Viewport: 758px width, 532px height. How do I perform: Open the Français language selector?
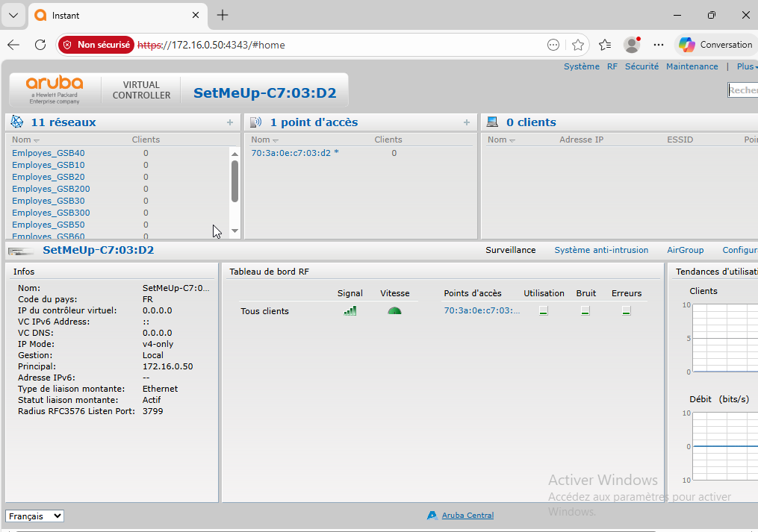point(34,516)
